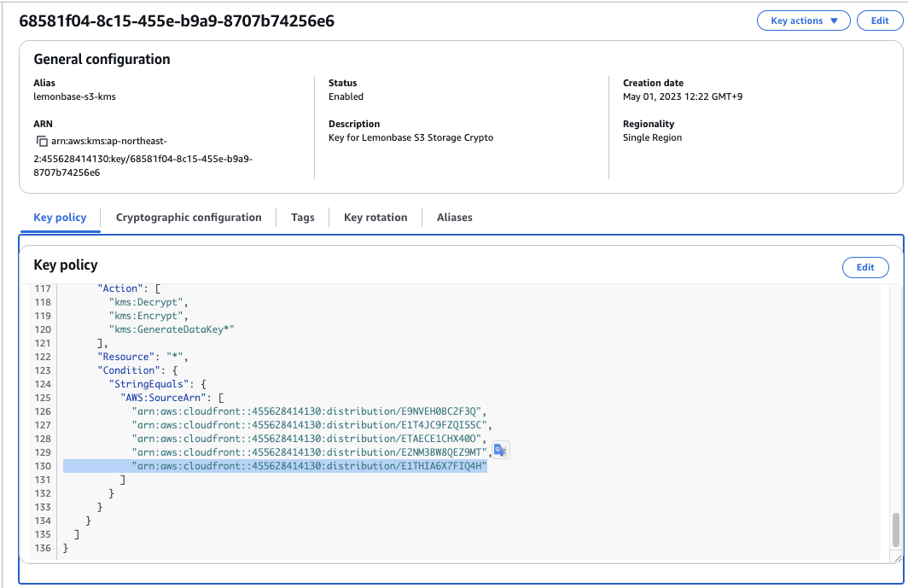Click the translate icon beside policy line 129
The width and height of the screenshot is (908, 588).
pyautogui.click(x=500, y=450)
